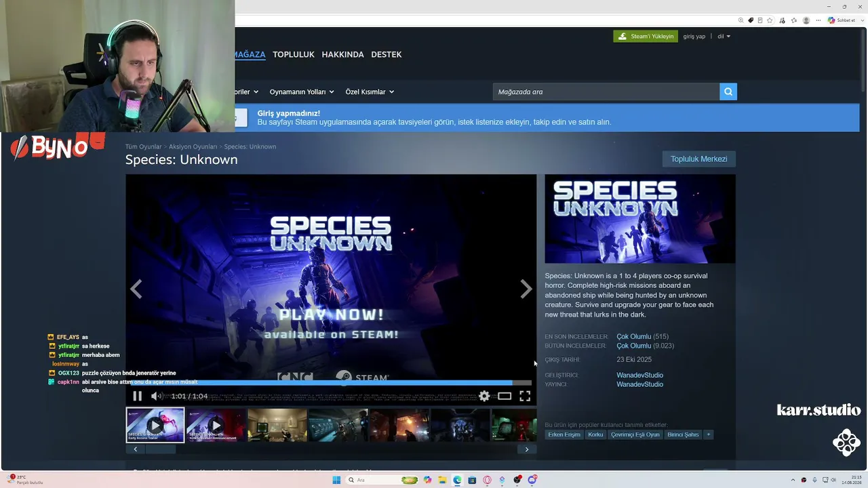Click the browser zoom magnifier icon

(741, 20)
